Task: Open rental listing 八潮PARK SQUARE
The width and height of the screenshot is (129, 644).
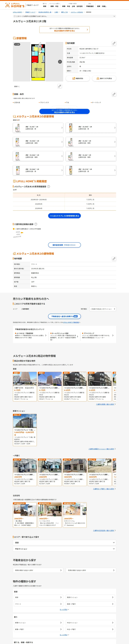Action: (x=25, y=387)
